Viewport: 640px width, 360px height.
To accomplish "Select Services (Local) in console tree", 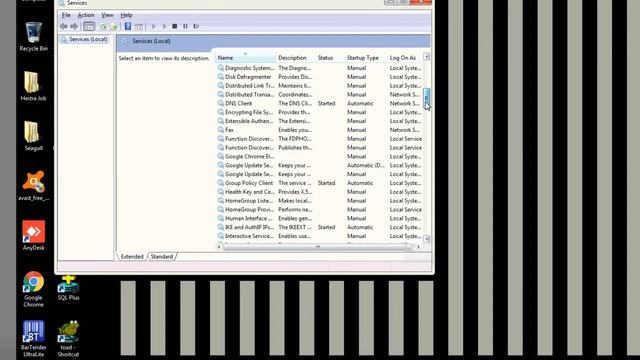I will coord(84,40).
